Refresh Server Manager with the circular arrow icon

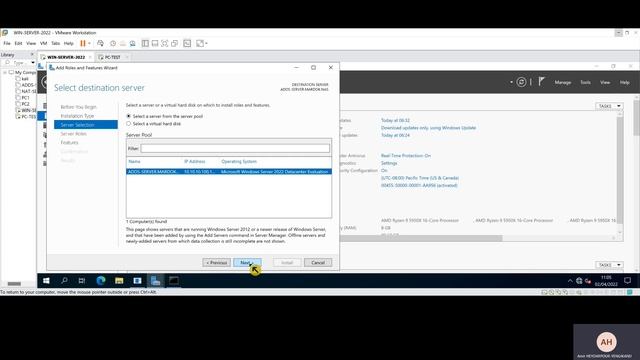[x=521, y=82]
